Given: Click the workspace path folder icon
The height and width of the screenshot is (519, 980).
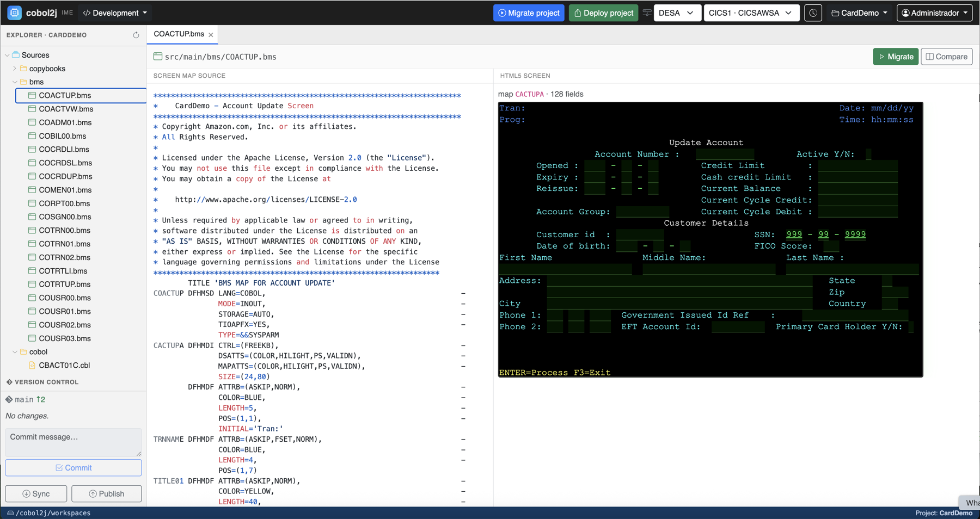Looking at the screenshot, I should (x=10, y=513).
